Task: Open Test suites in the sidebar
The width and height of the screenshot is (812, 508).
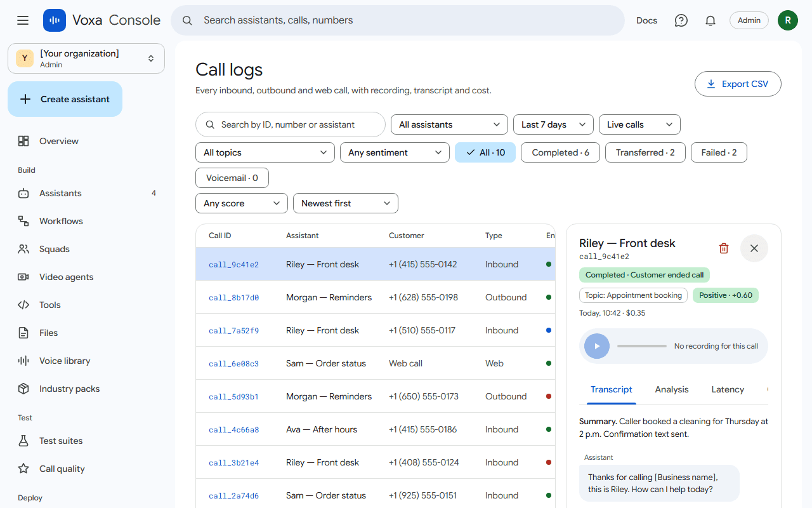Action: 88,441
